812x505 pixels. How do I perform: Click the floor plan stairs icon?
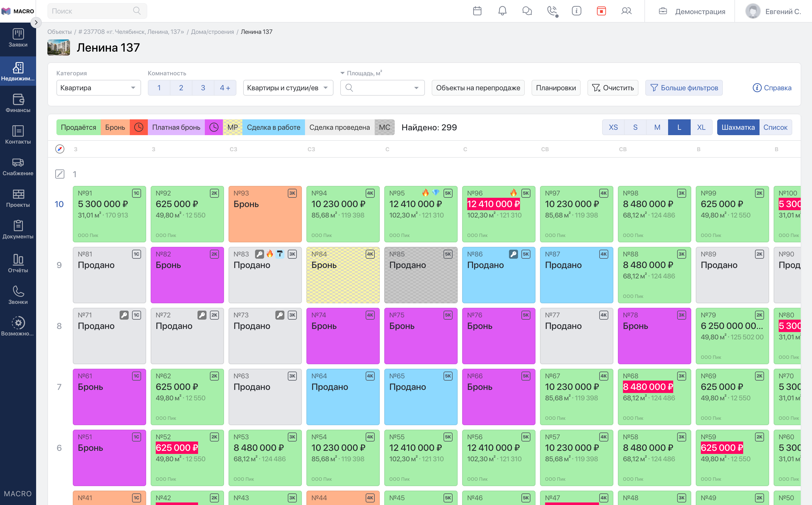(x=60, y=174)
